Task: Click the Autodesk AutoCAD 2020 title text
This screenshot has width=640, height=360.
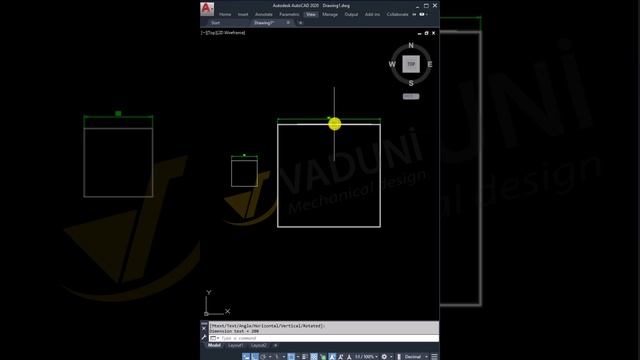Action: (296, 6)
